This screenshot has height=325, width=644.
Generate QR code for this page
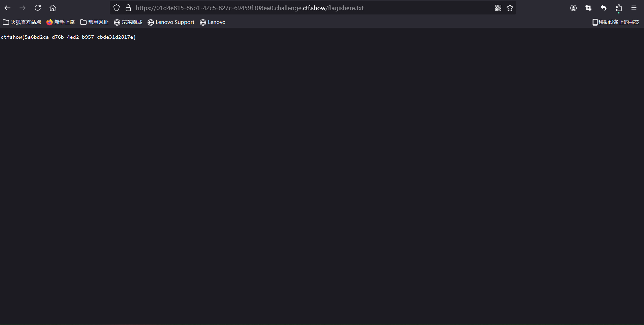498,8
